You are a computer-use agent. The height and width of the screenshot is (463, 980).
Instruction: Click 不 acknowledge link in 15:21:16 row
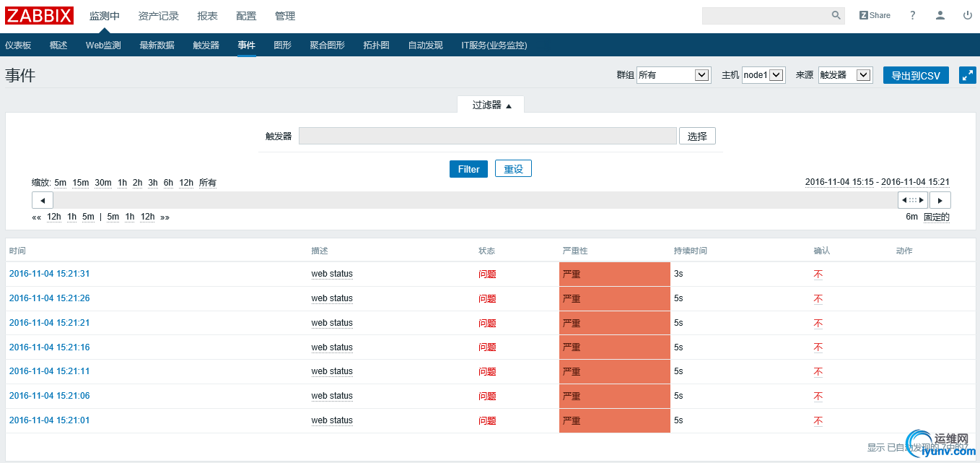(x=818, y=347)
